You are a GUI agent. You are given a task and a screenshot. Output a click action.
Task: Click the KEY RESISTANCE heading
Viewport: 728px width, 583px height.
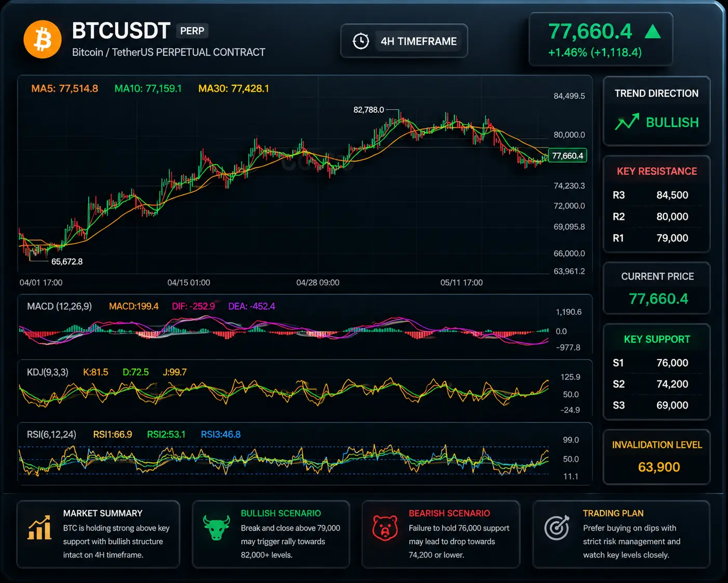(x=657, y=171)
